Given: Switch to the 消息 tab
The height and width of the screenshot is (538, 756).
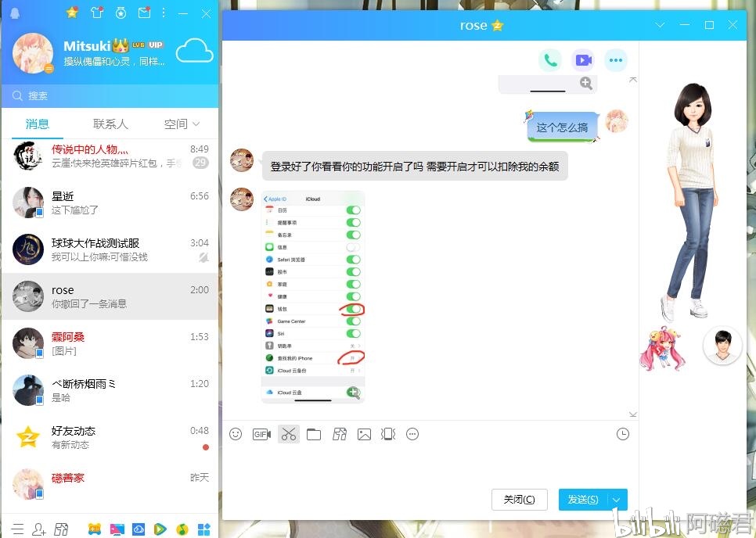Looking at the screenshot, I should tap(37, 124).
